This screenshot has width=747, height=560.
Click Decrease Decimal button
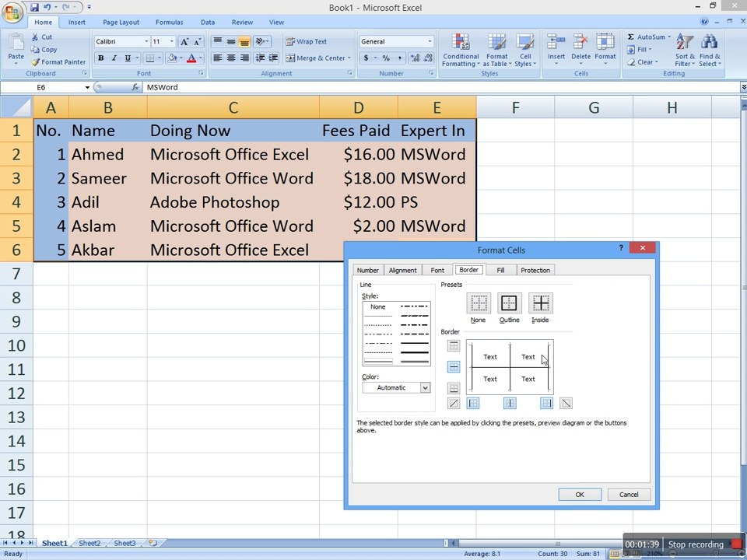pos(428,58)
